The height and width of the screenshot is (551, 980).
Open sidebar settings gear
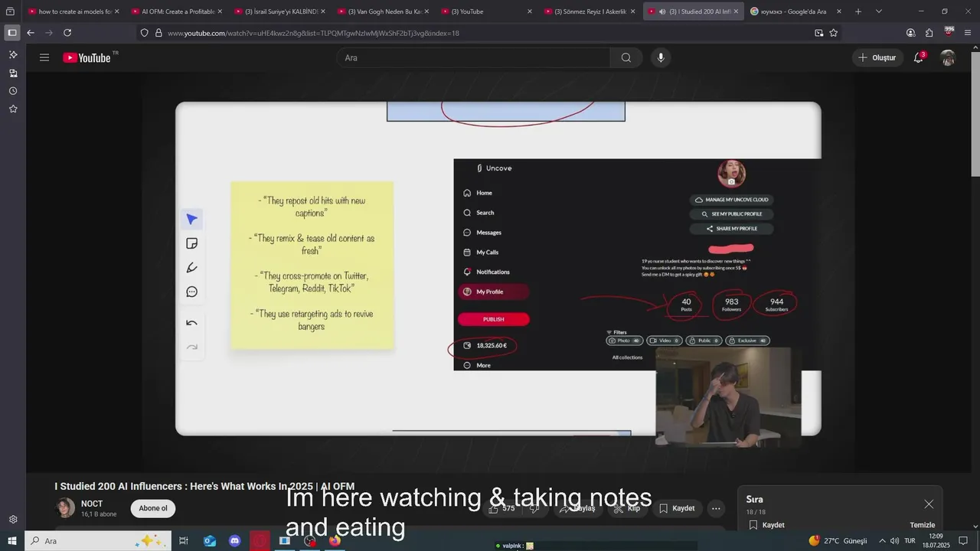click(x=13, y=520)
